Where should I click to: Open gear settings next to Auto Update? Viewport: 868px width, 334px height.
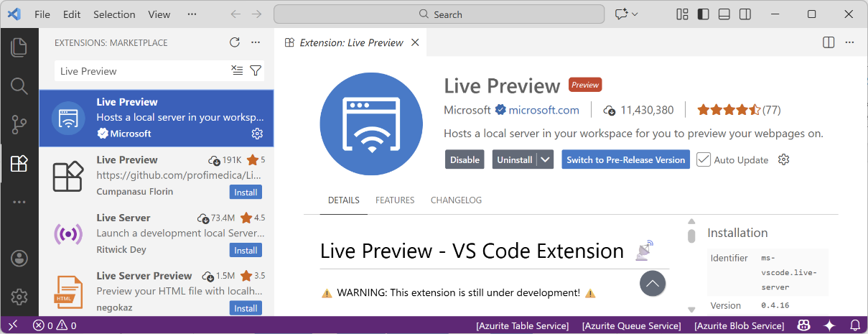pyautogui.click(x=784, y=159)
